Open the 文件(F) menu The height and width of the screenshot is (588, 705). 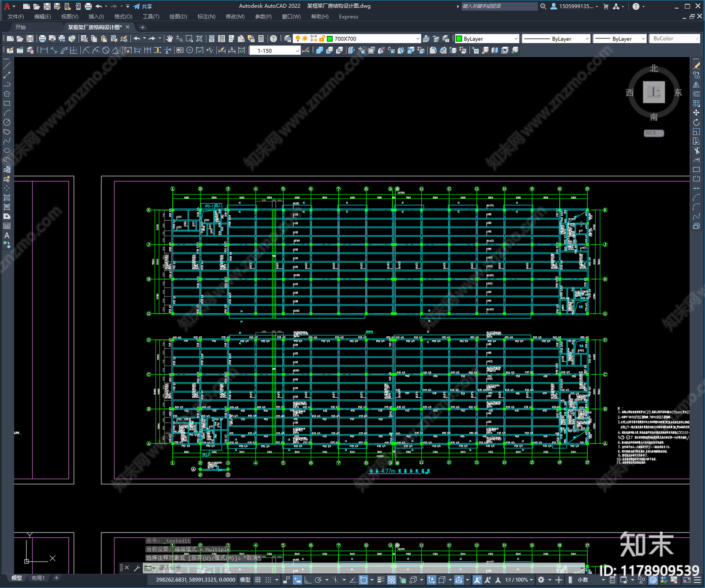pos(16,17)
